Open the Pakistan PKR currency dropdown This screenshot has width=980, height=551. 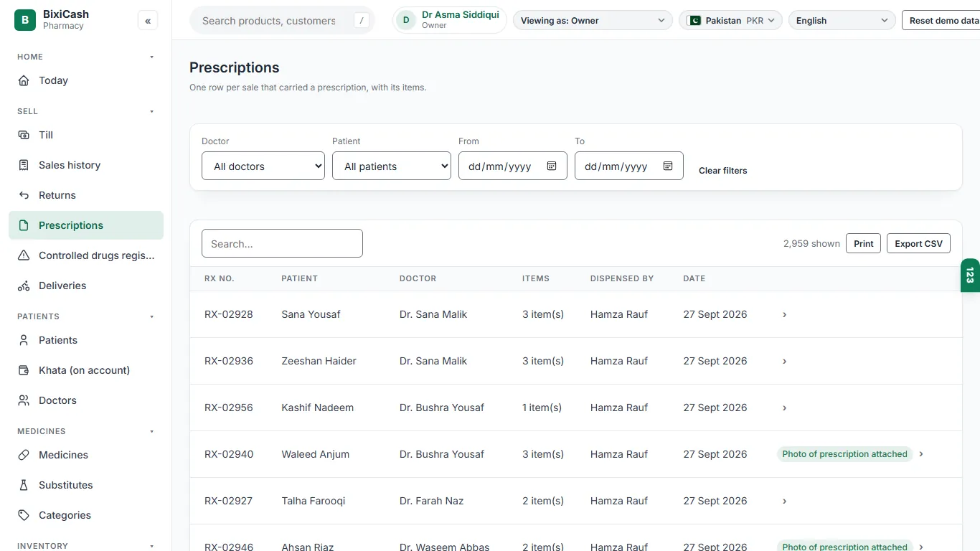[x=730, y=21]
